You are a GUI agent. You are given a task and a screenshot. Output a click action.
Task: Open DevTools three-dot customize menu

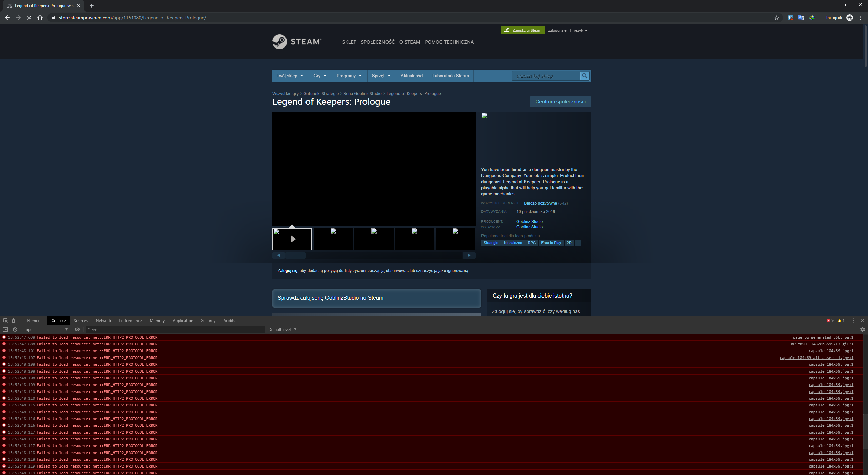click(853, 320)
